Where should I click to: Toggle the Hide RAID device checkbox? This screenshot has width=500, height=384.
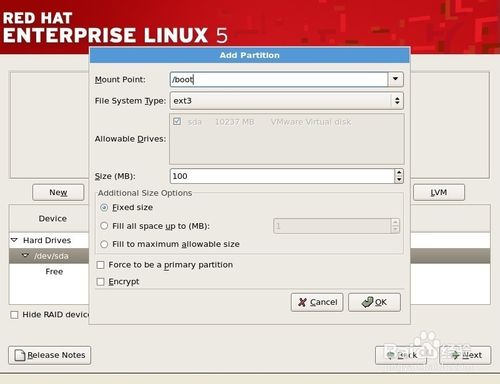(14, 315)
